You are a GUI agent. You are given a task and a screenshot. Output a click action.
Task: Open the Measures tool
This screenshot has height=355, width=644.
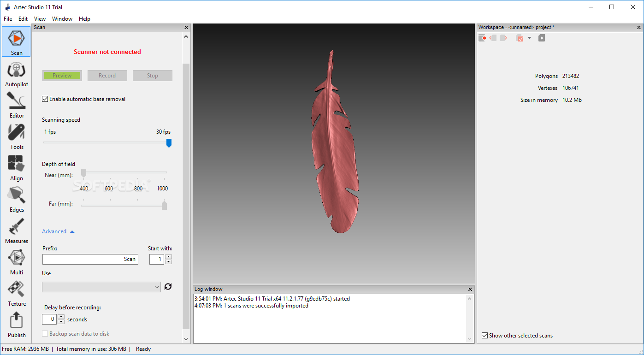tap(17, 230)
